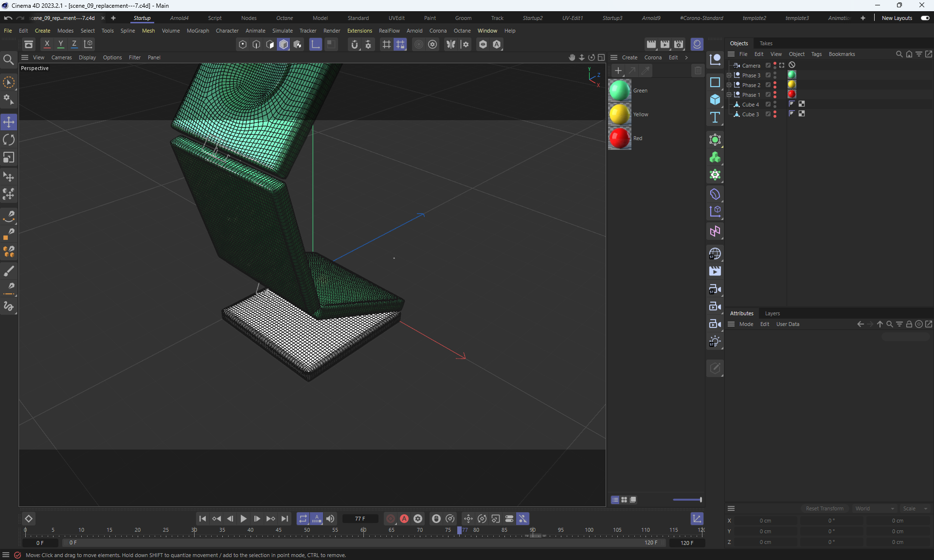Click the Reset Transform button

824,508
